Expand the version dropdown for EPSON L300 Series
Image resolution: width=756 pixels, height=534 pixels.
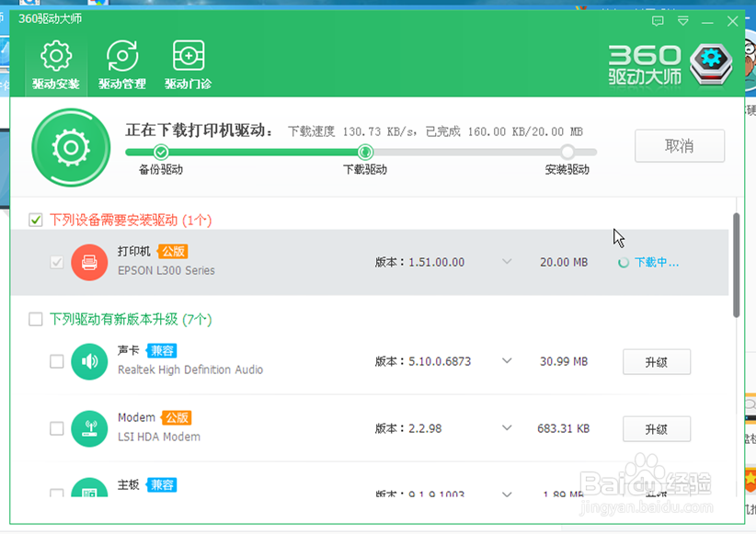[x=507, y=262]
